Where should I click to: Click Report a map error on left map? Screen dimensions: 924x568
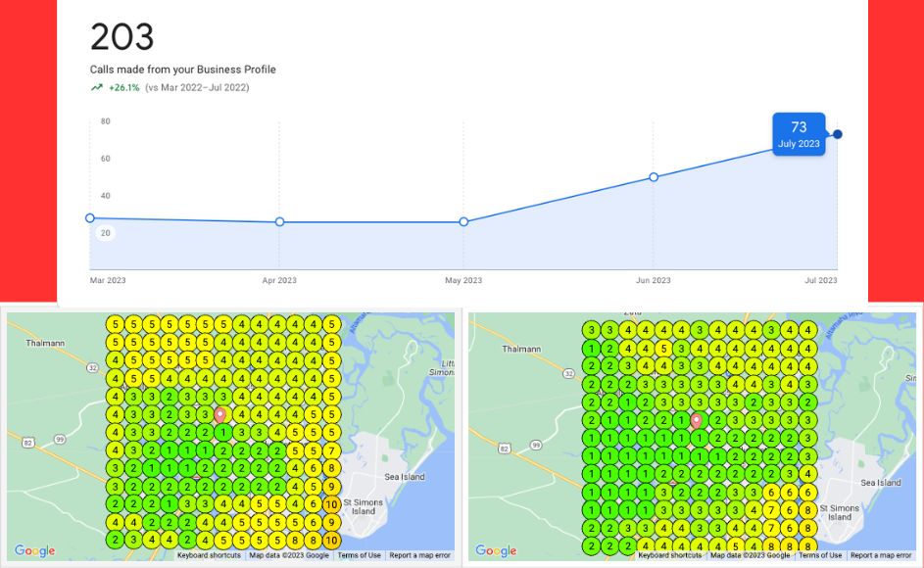click(419, 555)
